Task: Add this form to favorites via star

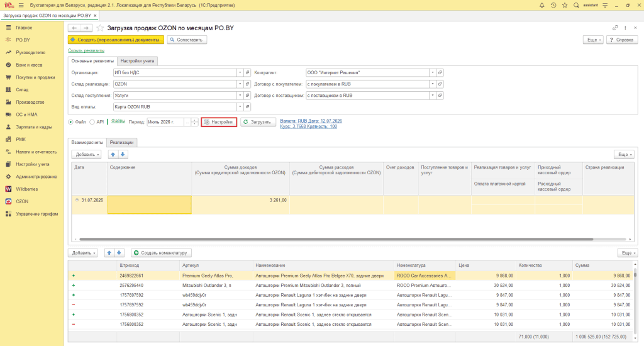Action: point(100,28)
